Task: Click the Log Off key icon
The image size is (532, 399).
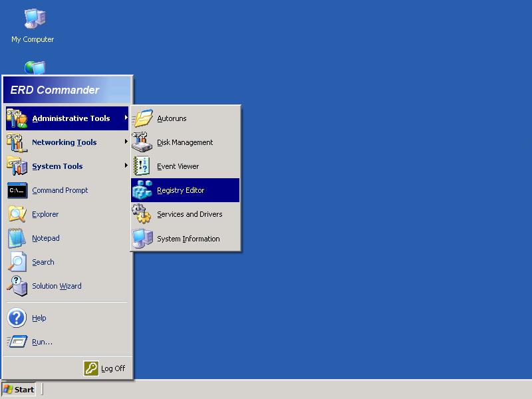Action: click(x=91, y=368)
